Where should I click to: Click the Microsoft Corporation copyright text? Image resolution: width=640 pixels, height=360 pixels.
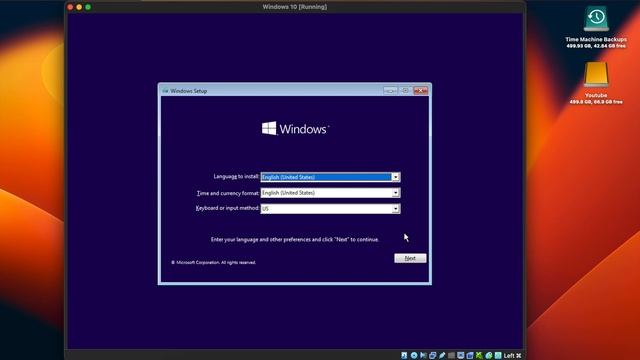tap(213, 262)
